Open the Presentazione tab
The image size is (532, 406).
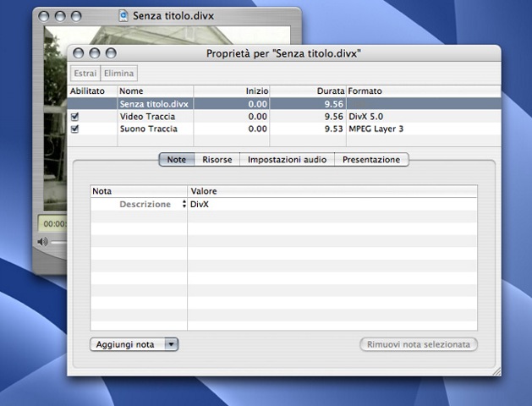pos(371,159)
